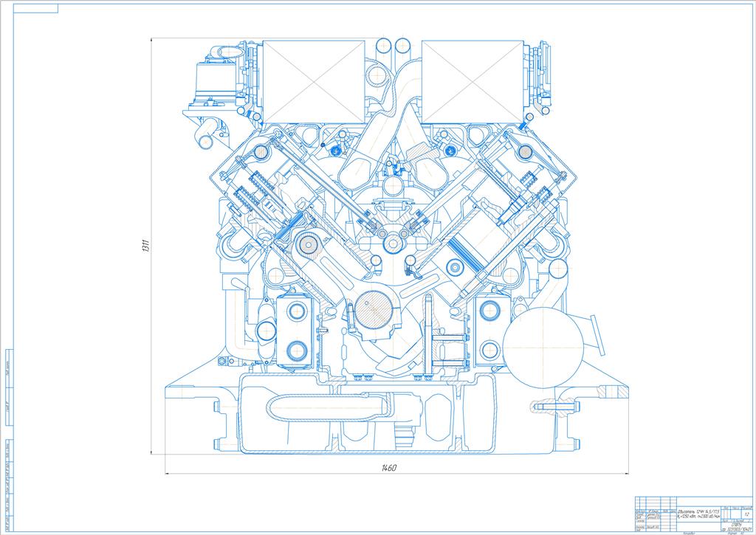Click the hatched camshaft circle in left head

pos(260,152)
